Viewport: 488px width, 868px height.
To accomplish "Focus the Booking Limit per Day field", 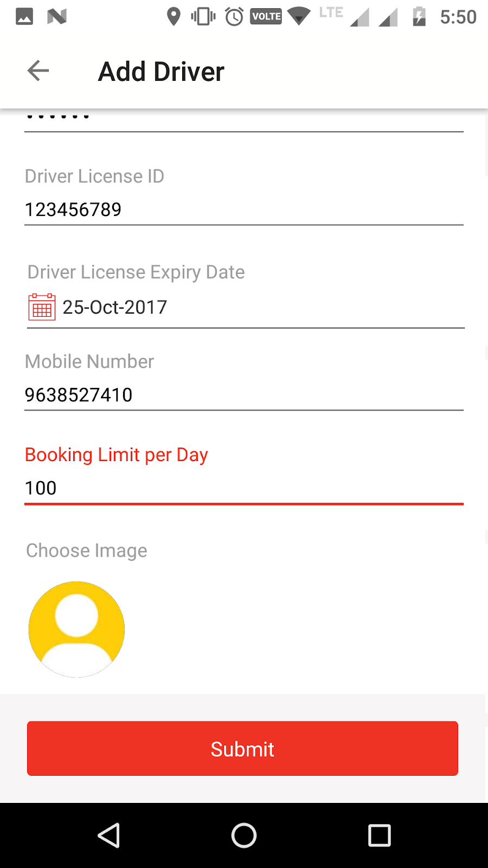I will (244, 488).
